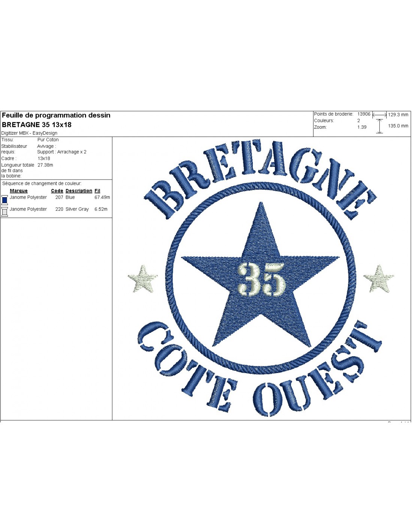Click the Marque column header
The width and height of the screenshot is (412, 532).
tap(19, 191)
